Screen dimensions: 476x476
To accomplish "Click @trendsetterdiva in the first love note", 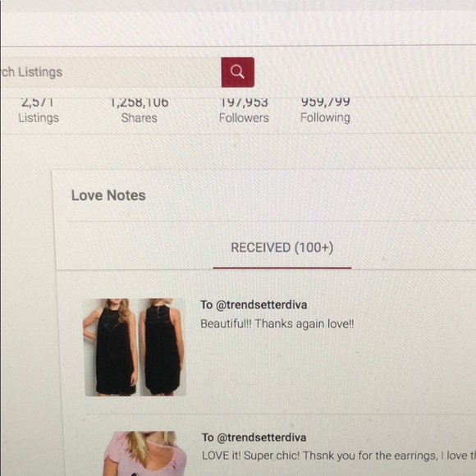I will click(x=261, y=304).
